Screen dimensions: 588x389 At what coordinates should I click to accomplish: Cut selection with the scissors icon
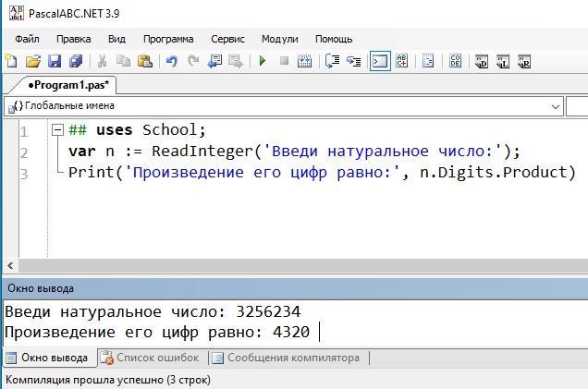point(102,61)
